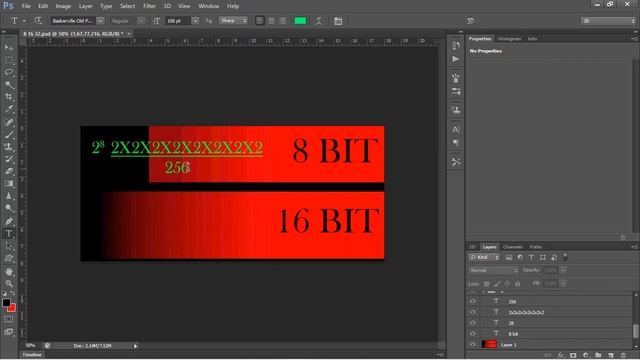The width and height of the screenshot is (640, 360).
Task: Open font family dropdown
Action: point(100,21)
